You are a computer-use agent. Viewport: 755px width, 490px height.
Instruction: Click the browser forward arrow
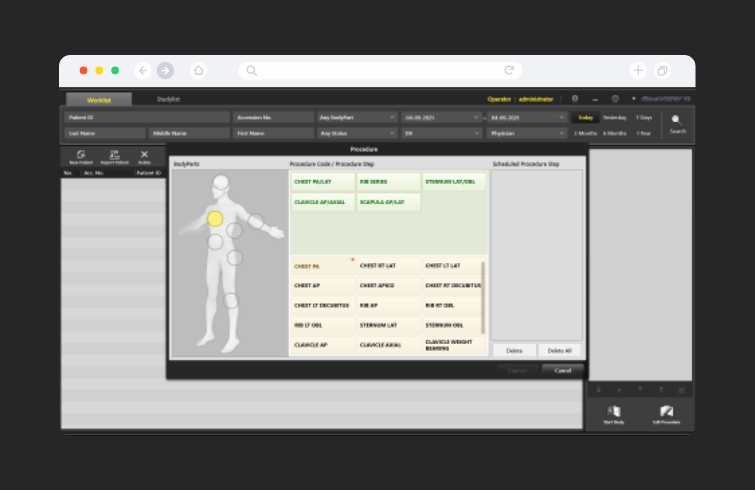coord(166,71)
